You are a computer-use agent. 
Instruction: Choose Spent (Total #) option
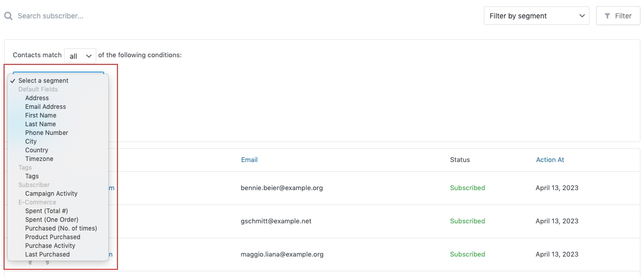click(x=46, y=211)
